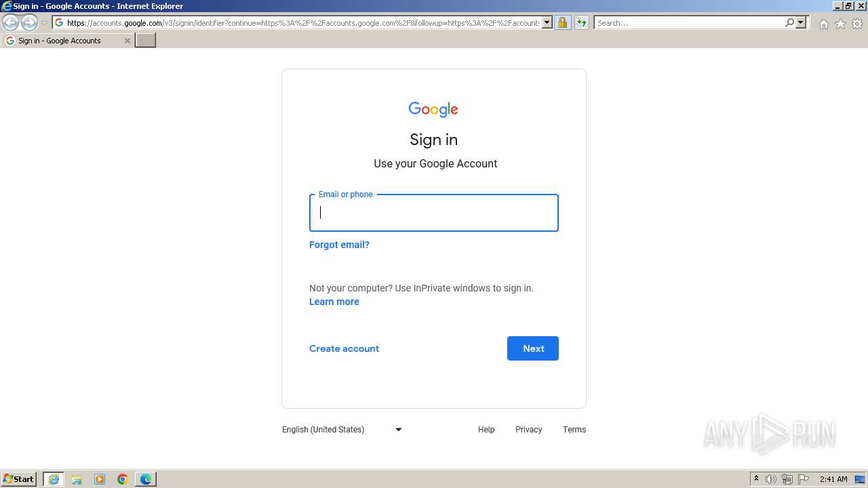
Task: Restore down the Internet Explorer window
Action: pos(848,5)
